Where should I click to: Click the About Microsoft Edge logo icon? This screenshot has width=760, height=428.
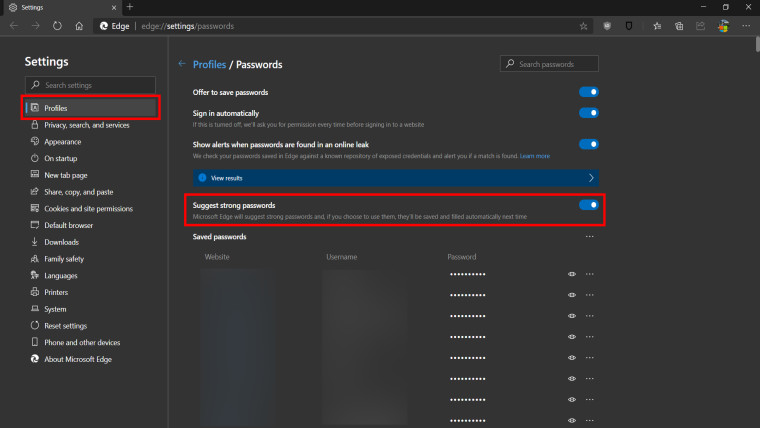tap(34, 359)
